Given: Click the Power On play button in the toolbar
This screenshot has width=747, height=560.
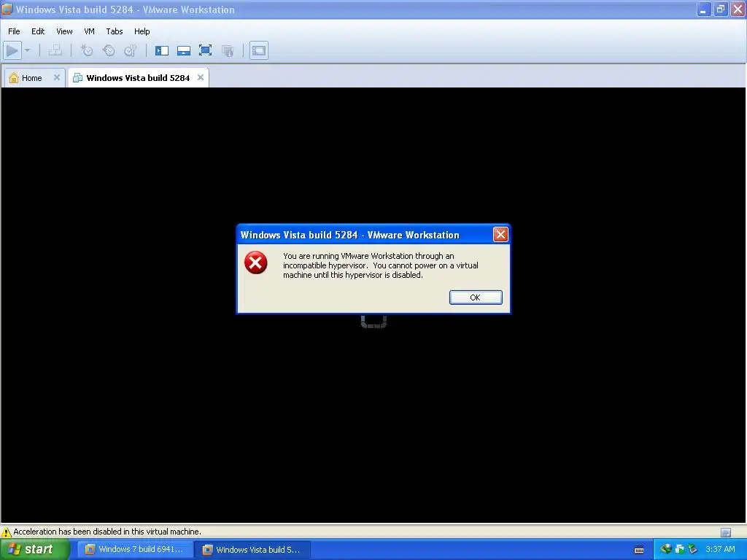Looking at the screenshot, I should coord(12,50).
